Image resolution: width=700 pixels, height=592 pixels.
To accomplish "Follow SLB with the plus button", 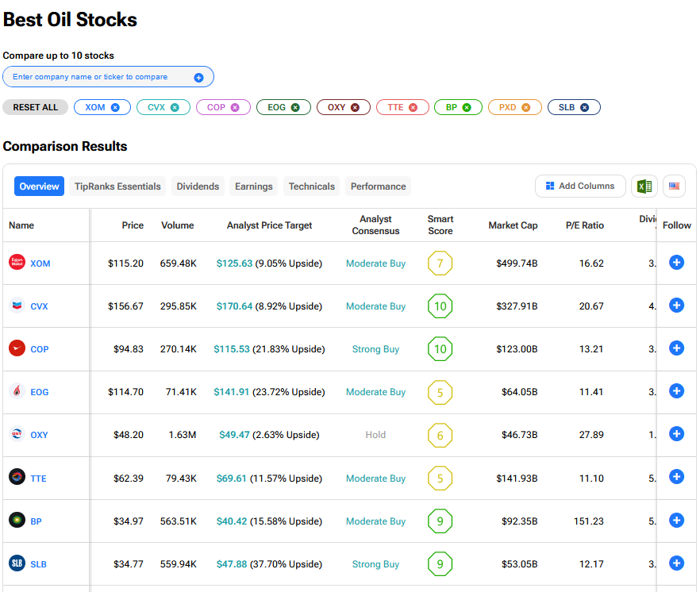I will point(676,563).
